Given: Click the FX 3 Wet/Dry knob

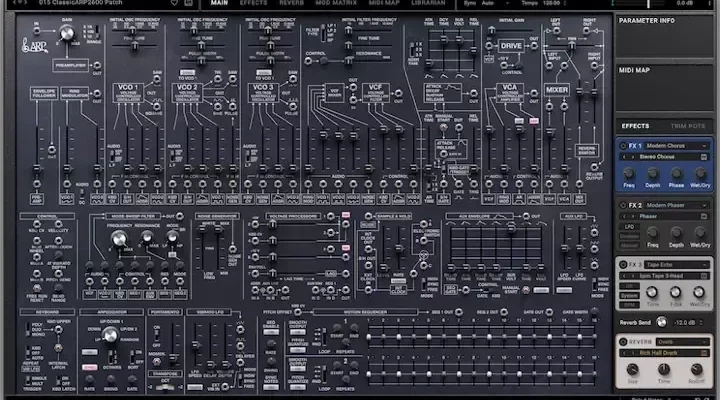Looking at the screenshot, I should point(699,292).
